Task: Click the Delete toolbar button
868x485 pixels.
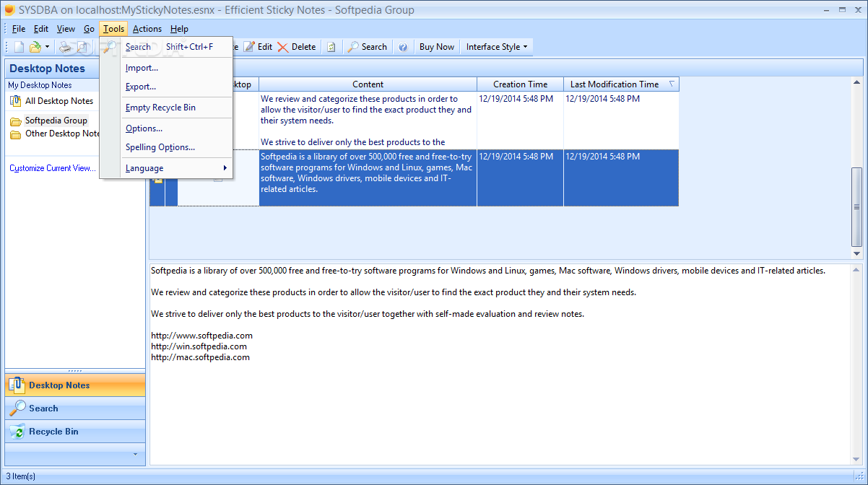Action: [297, 47]
